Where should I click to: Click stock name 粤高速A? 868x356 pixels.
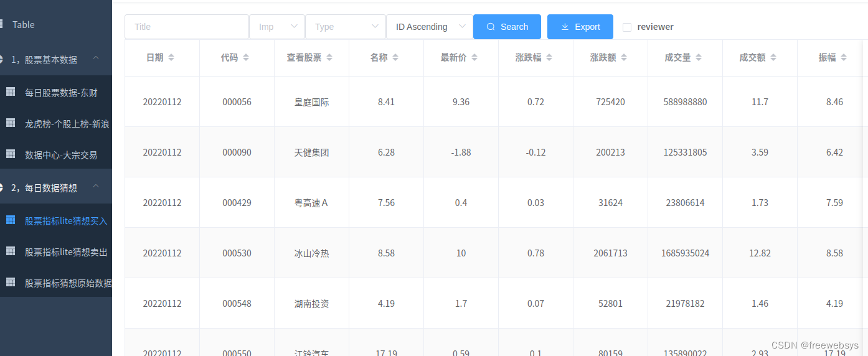(311, 203)
